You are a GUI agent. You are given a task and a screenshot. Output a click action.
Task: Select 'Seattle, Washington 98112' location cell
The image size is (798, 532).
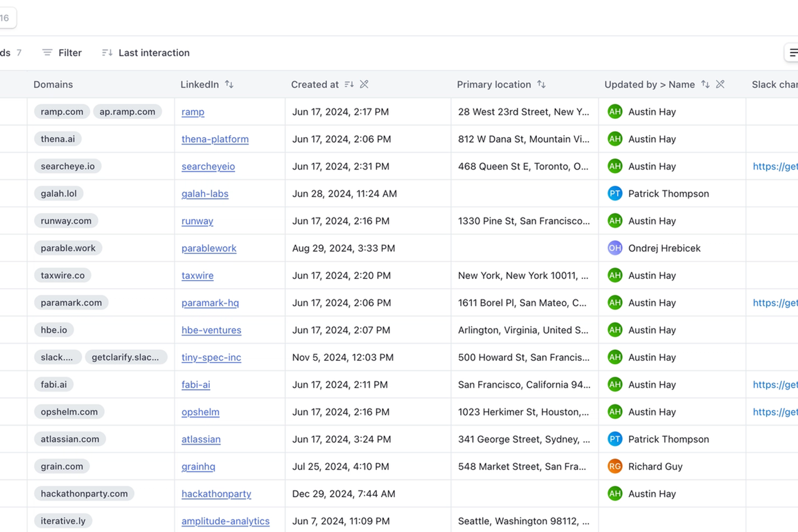[525, 520]
